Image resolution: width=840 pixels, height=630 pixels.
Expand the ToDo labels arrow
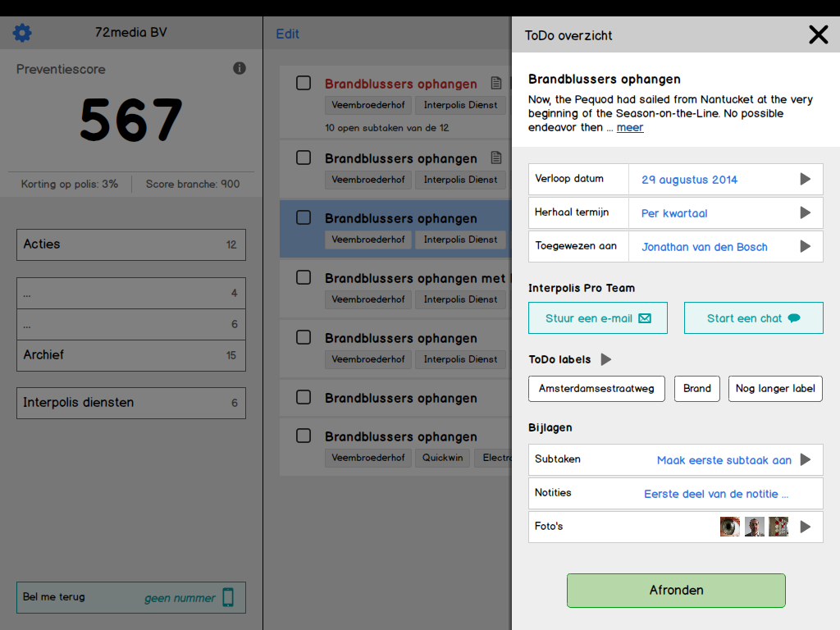pos(606,359)
